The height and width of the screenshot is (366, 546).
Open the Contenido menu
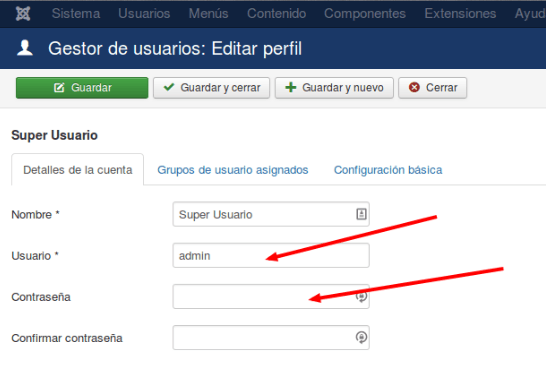click(x=276, y=14)
